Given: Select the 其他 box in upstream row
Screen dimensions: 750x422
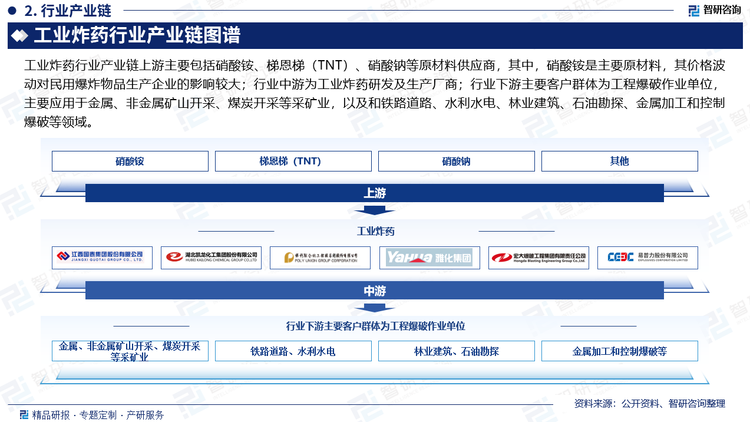Looking at the screenshot, I should (x=619, y=161).
